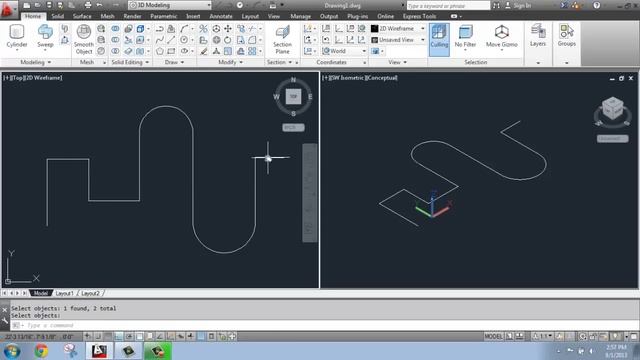Screen dimensions: 640x360
Task: Choose the Spline tool in Draw panel
Action: [160, 40]
